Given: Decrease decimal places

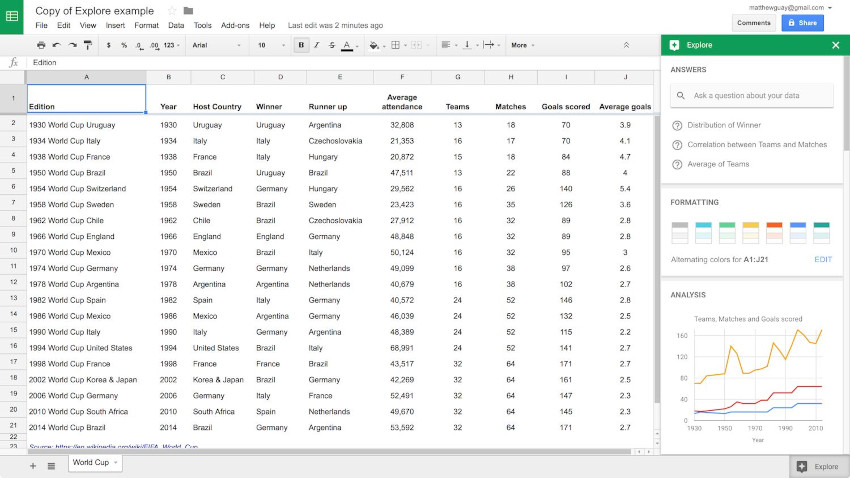Looking at the screenshot, I should click(x=139, y=46).
